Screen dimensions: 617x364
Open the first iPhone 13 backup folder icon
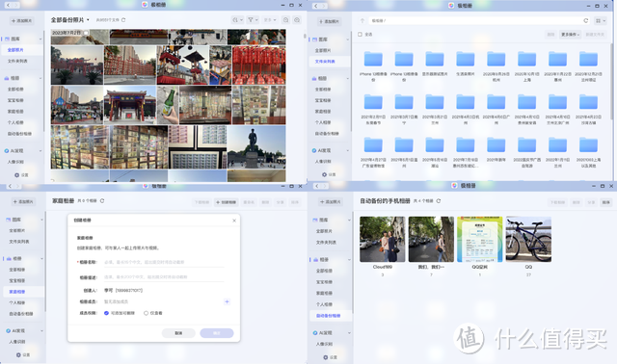click(x=373, y=59)
